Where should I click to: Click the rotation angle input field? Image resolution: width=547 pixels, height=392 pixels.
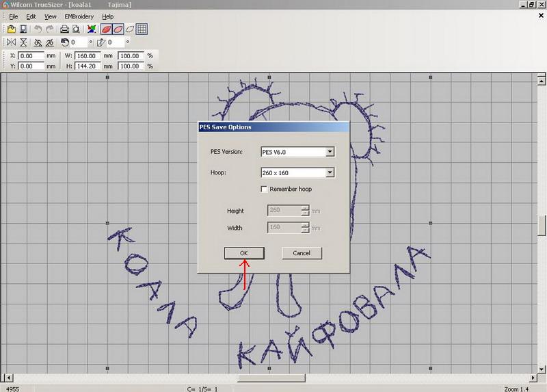(79, 43)
